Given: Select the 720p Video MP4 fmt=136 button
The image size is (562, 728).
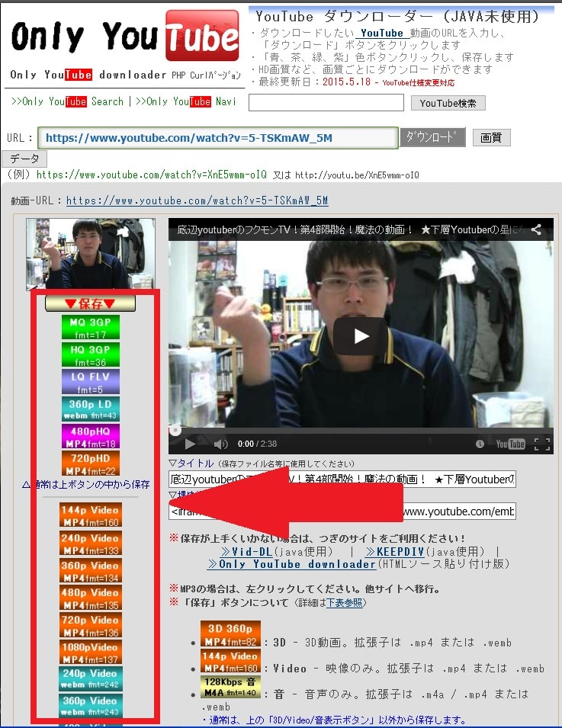Looking at the screenshot, I should [91, 625].
